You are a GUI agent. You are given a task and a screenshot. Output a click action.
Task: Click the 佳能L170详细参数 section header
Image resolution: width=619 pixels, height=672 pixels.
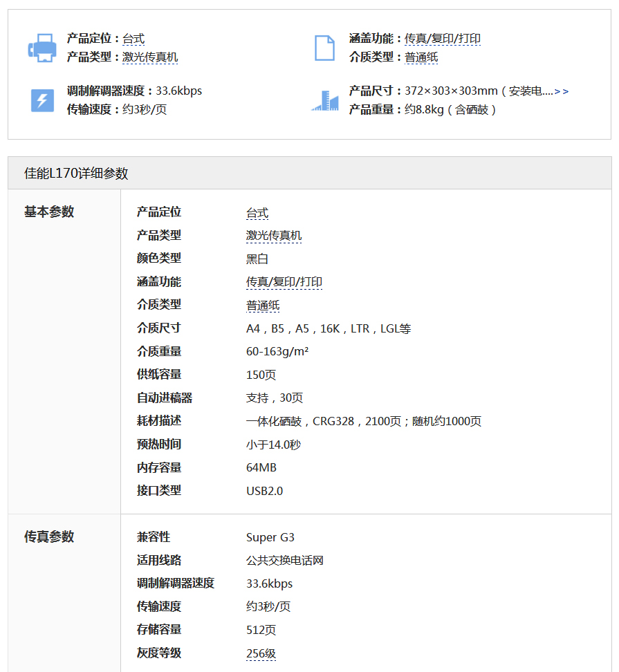tap(76, 174)
